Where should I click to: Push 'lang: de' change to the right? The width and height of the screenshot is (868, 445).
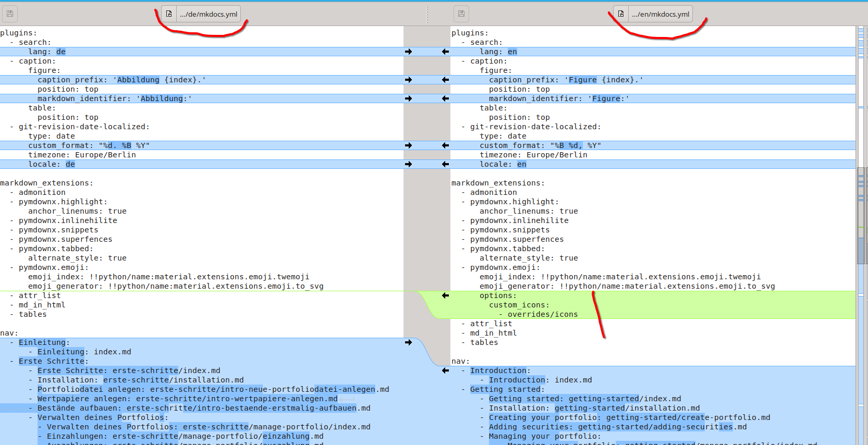pyautogui.click(x=408, y=52)
